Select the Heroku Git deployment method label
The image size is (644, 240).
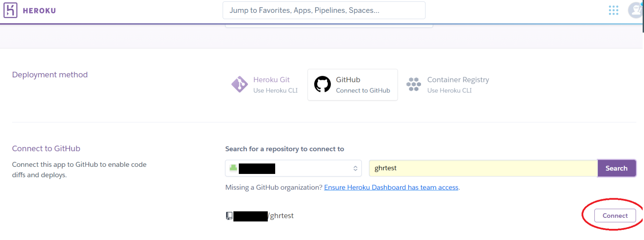coord(271,80)
